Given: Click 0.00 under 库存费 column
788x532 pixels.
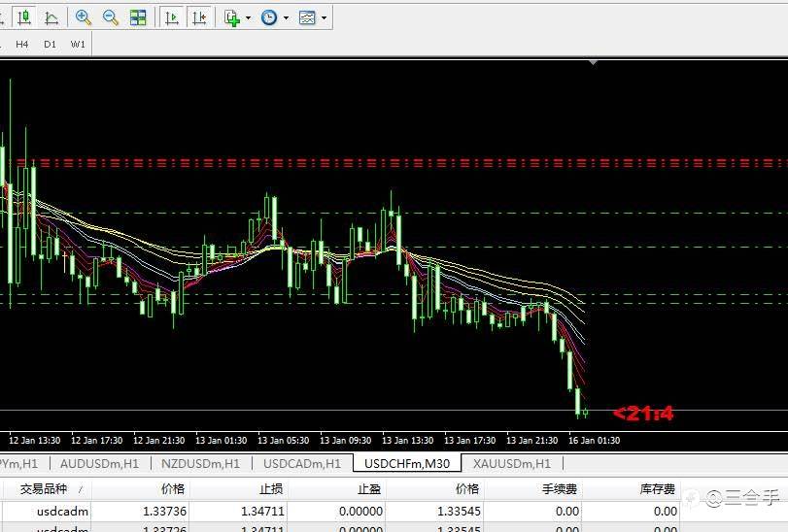Looking at the screenshot, I should 665,512.
